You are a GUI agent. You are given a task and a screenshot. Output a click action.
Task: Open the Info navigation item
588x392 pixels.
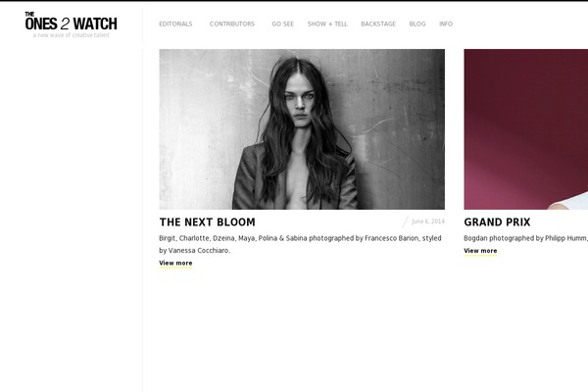pyautogui.click(x=446, y=24)
